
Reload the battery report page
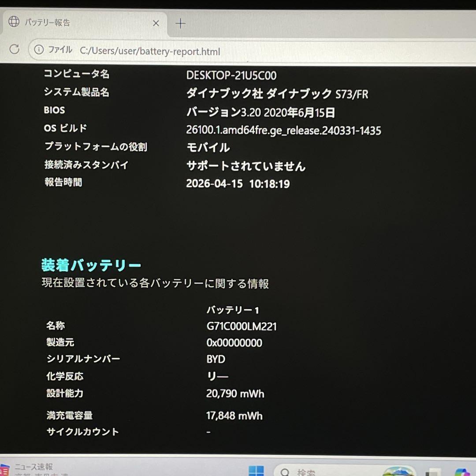point(14,49)
